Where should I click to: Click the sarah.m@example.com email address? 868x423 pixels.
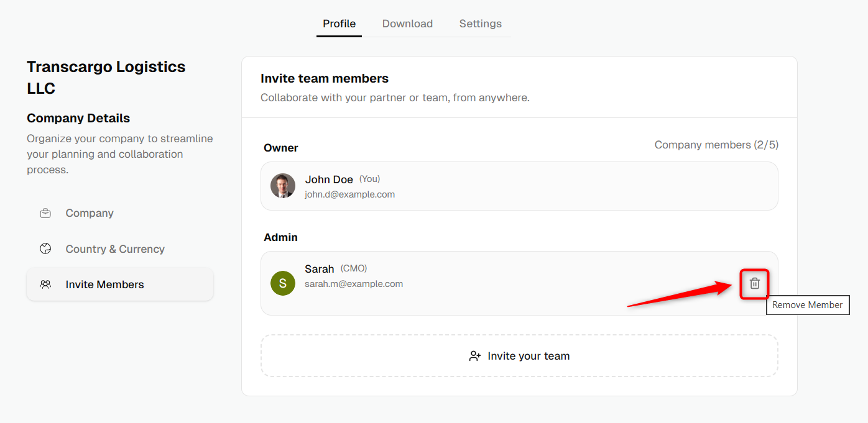(x=354, y=284)
